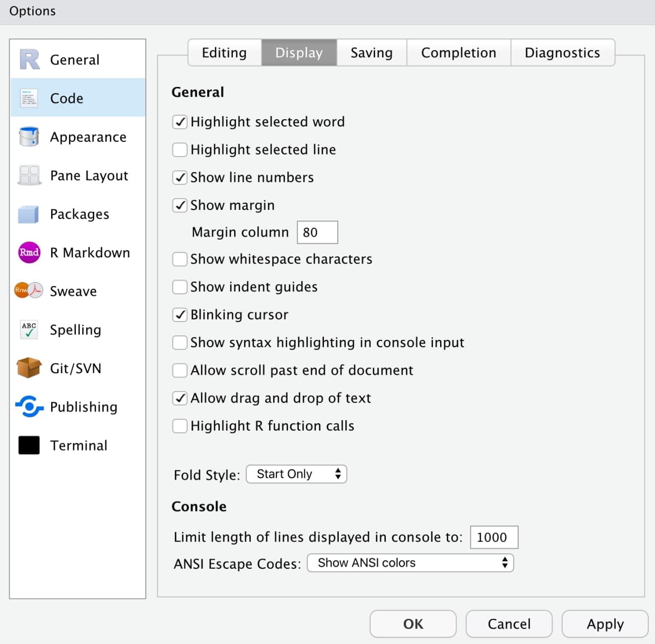Open Publishing settings via blue icon
Screen dimensions: 655x644
pyautogui.click(x=29, y=406)
